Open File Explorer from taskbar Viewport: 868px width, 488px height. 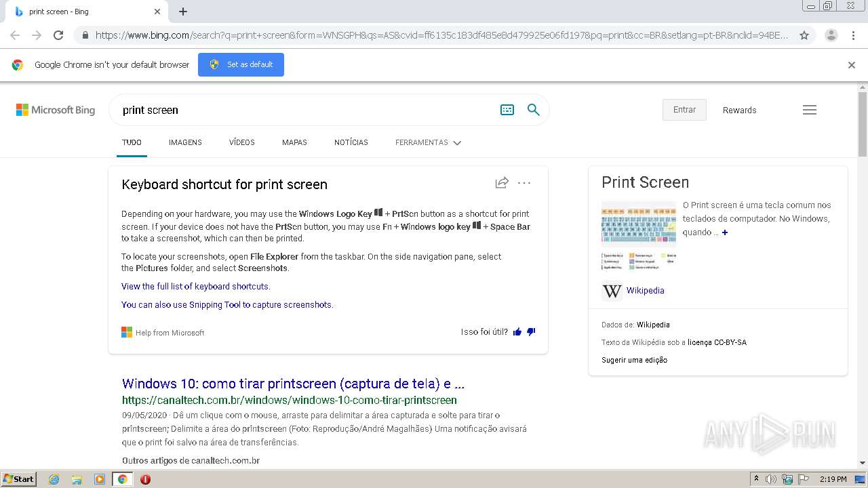pos(77,479)
